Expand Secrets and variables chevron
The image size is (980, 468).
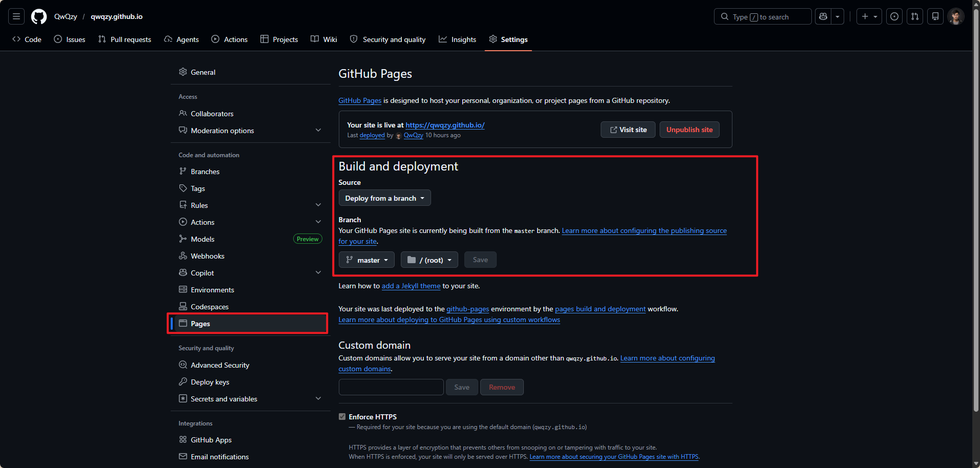tap(318, 398)
